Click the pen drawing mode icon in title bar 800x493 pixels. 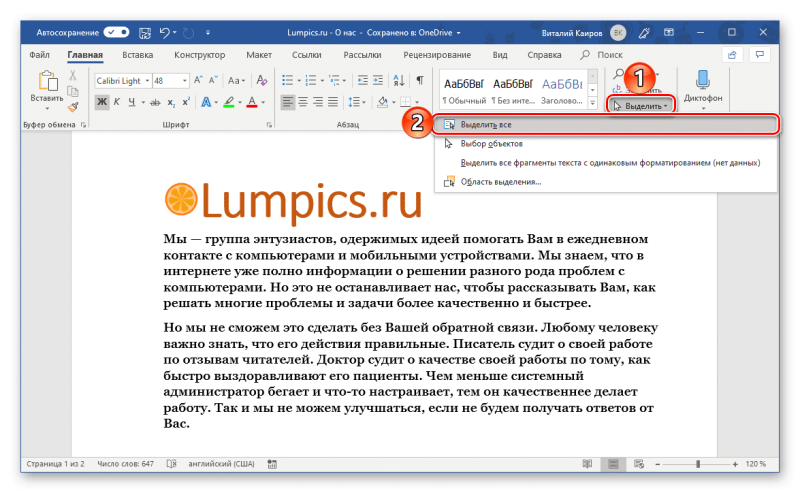[x=644, y=33]
